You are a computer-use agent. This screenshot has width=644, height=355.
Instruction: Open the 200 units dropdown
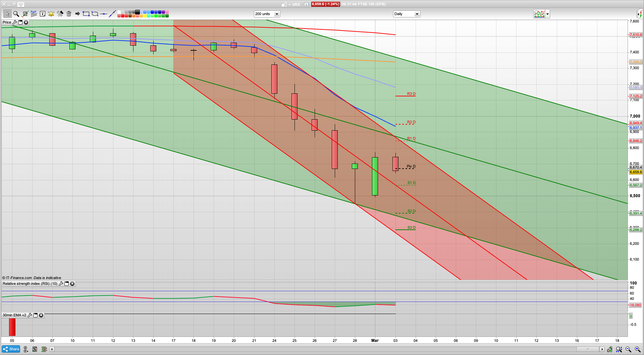(277, 14)
